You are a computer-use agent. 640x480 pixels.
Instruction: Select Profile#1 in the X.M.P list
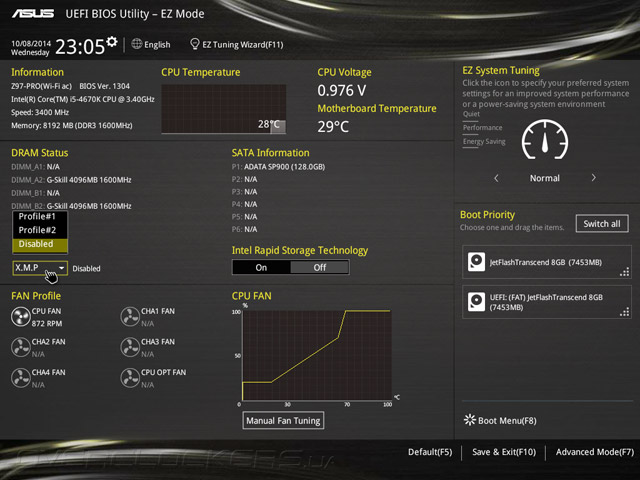click(40, 217)
